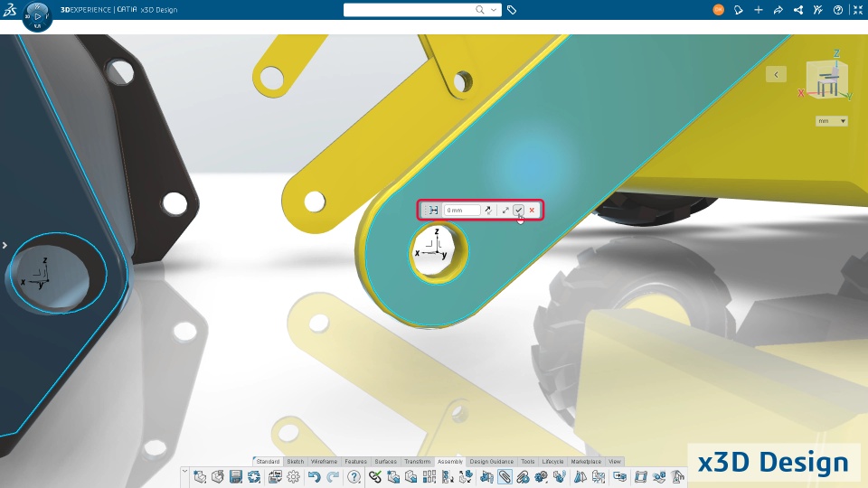Click the flip direction arrow in mini toolbar
868x488 pixels.
tap(488, 211)
